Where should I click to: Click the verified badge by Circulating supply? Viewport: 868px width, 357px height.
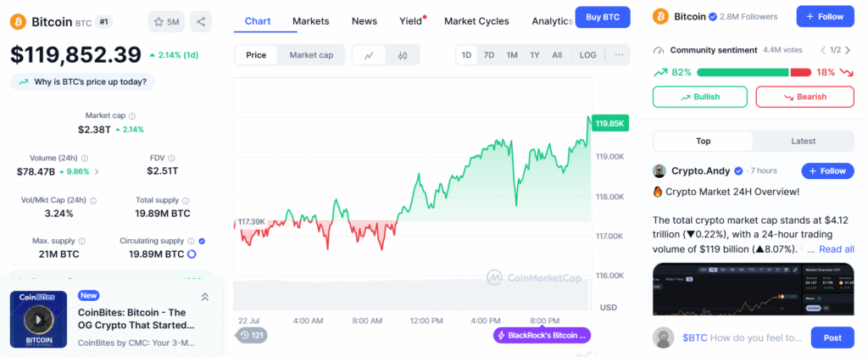pyautogui.click(x=202, y=242)
